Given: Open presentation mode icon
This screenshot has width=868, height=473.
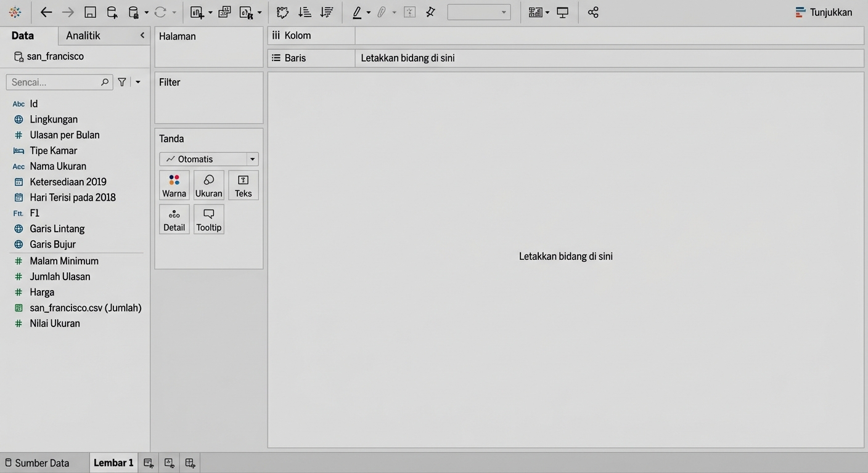Looking at the screenshot, I should (x=563, y=12).
